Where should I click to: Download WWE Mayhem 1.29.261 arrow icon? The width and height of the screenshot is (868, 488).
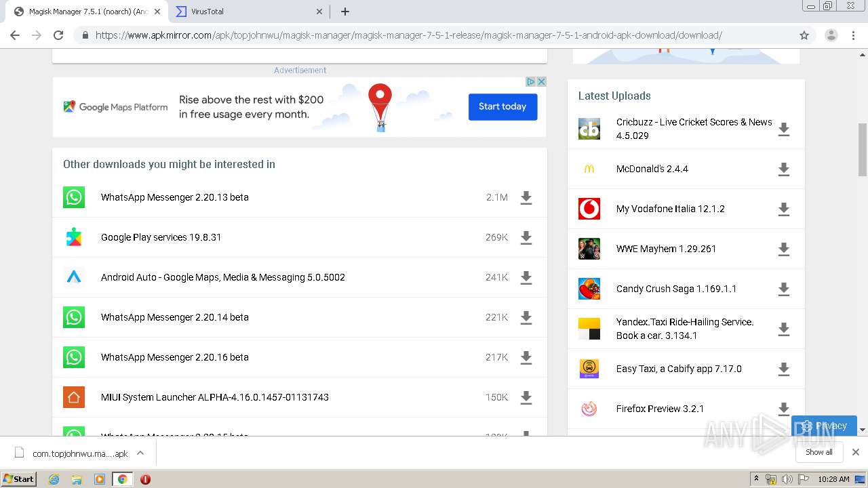(x=783, y=249)
